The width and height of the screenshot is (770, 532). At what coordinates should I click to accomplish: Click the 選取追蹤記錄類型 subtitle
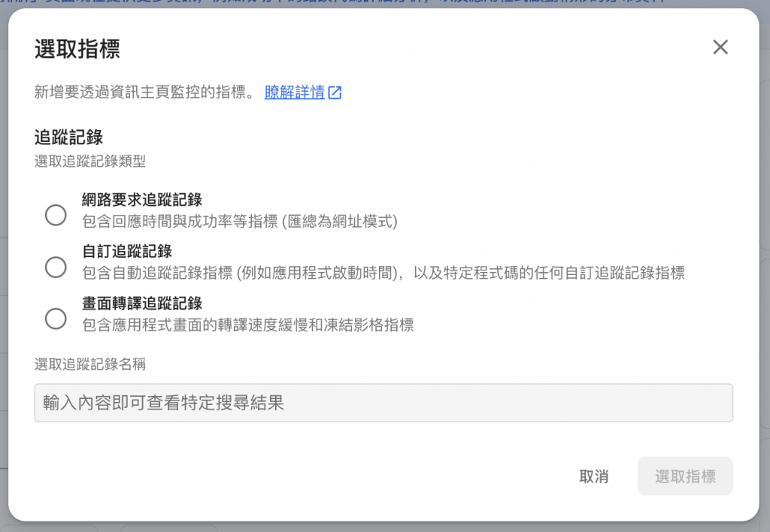click(x=90, y=161)
